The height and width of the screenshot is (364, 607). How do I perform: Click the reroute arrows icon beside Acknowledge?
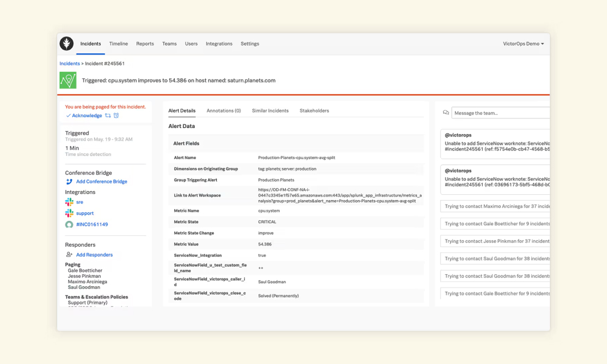[x=108, y=115]
